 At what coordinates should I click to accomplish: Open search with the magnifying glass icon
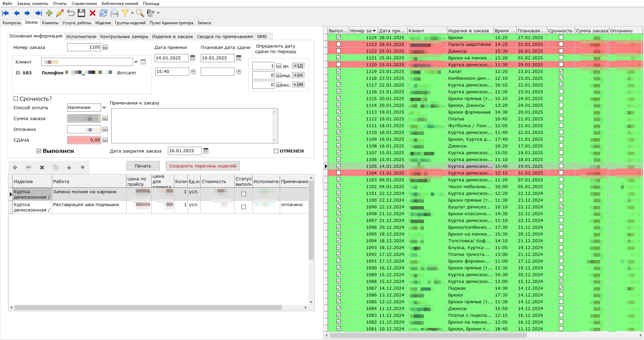point(139,13)
